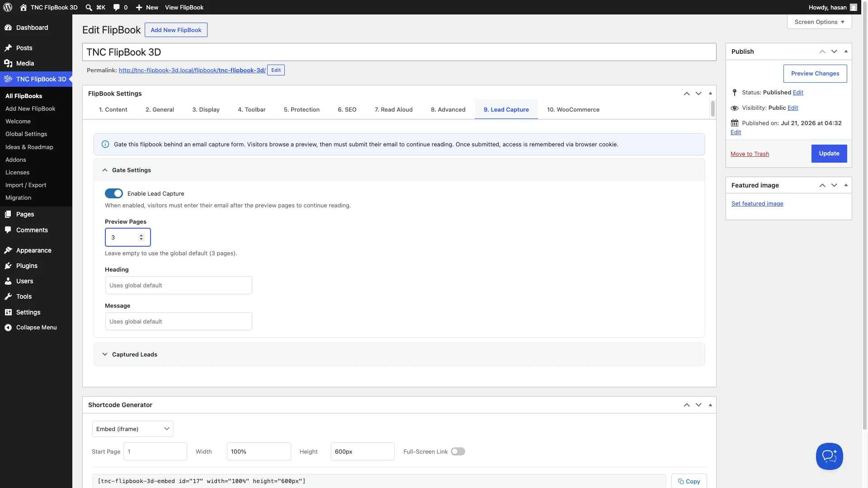
Task: Click TNC FlipBook 3D sidebar menu icon
Action: pyautogui.click(x=8, y=79)
